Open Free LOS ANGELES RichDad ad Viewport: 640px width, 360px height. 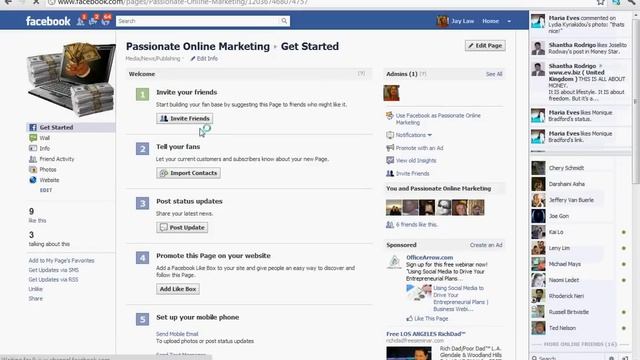coord(426,334)
